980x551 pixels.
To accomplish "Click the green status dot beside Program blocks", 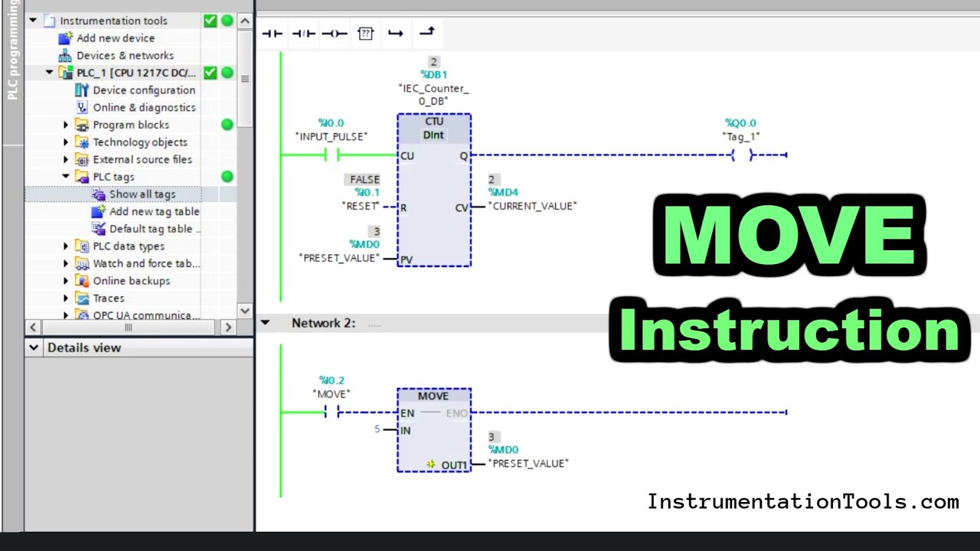I will (x=227, y=125).
